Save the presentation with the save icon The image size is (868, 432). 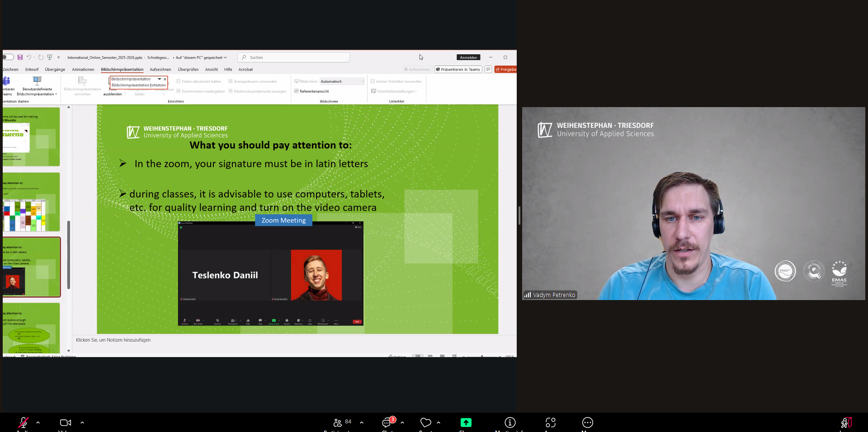20,57
